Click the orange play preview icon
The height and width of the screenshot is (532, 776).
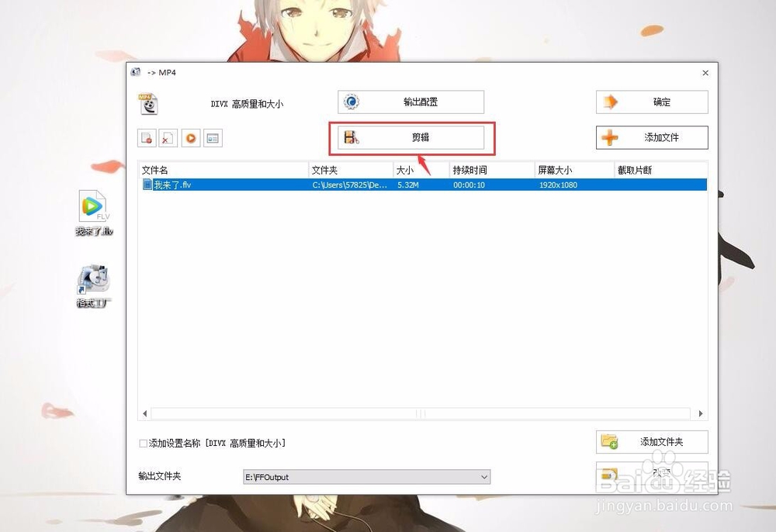tap(191, 138)
